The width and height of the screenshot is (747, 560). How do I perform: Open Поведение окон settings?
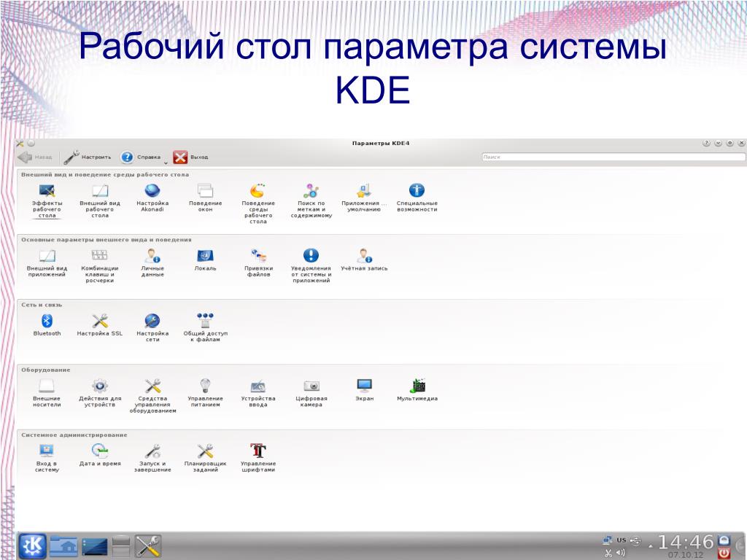205,198
